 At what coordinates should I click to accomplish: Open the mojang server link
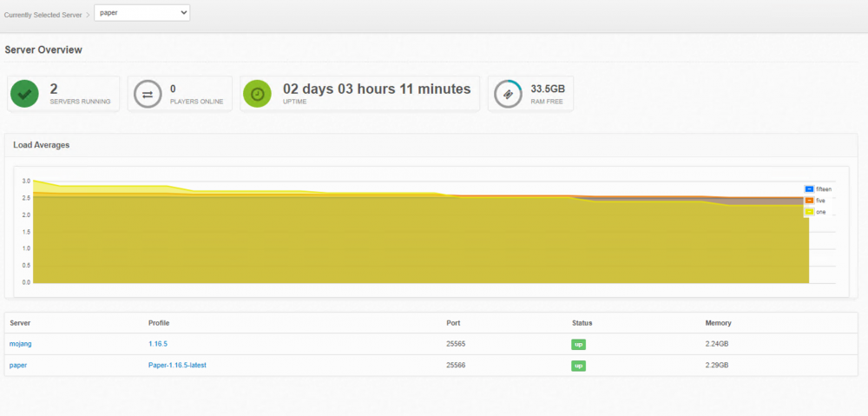21,344
